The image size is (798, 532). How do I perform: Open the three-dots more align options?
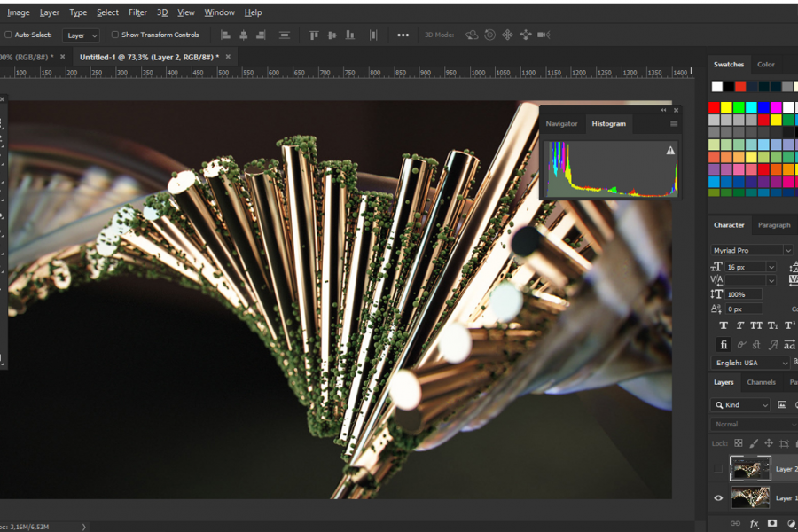pyautogui.click(x=403, y=35)
